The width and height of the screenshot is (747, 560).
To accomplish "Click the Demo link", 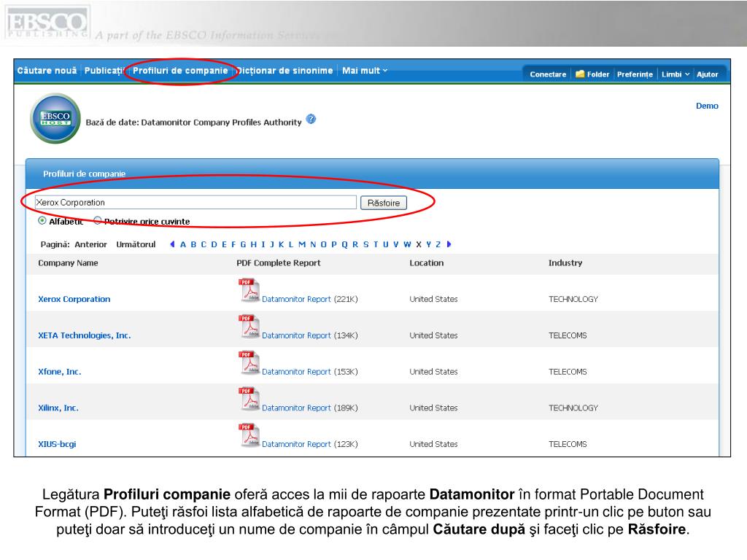I will pyautogui.click(x=707, y=106).
